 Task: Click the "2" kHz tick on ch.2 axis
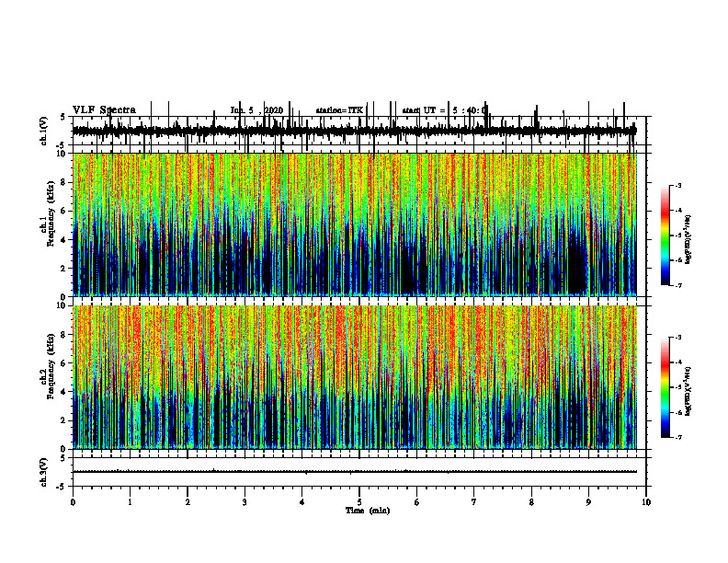[x=64, y=420]
